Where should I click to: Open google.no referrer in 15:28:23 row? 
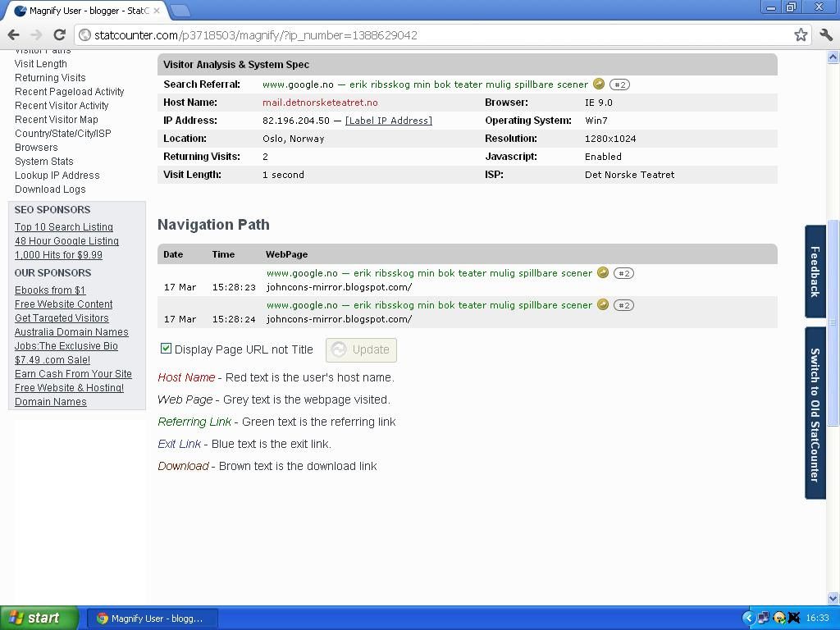[x=429, y=273]
